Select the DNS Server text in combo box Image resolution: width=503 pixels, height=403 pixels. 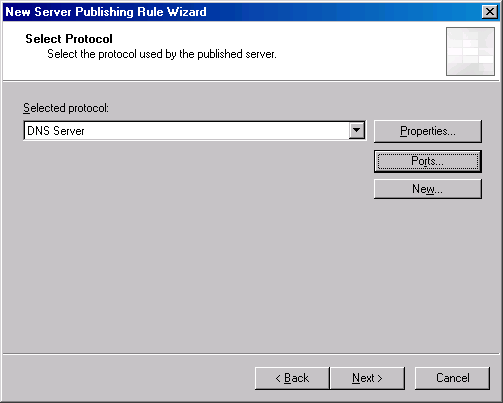click(x=56, y=131)
